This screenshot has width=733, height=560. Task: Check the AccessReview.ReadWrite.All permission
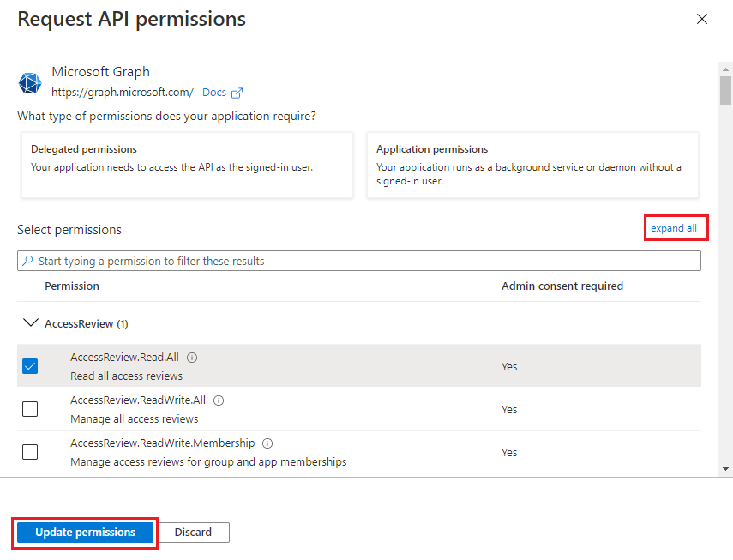tap(30, 409)
